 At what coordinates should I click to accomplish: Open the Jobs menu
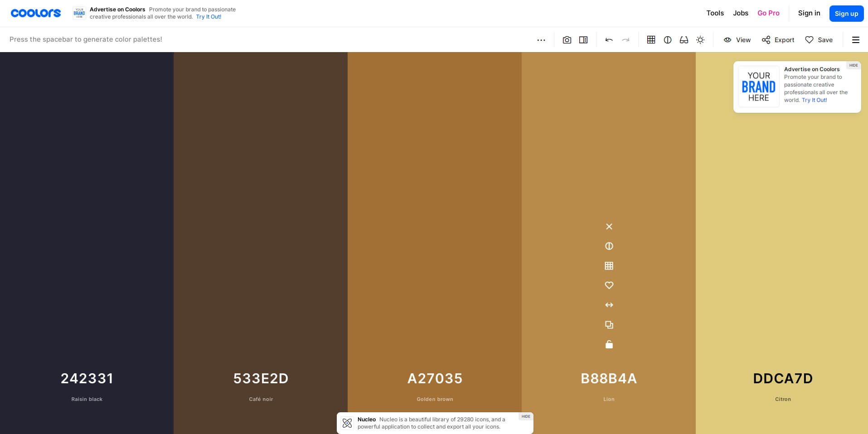[x=740, y=13]
